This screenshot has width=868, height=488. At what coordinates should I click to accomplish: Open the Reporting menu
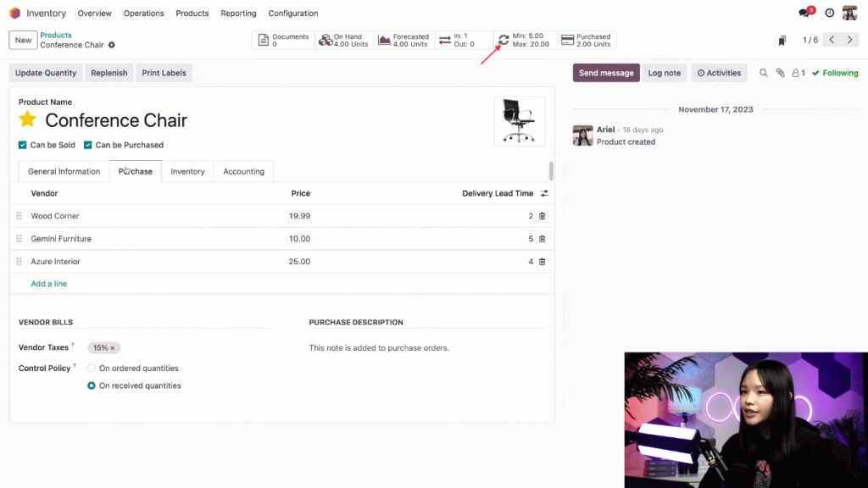pos(238,14)
